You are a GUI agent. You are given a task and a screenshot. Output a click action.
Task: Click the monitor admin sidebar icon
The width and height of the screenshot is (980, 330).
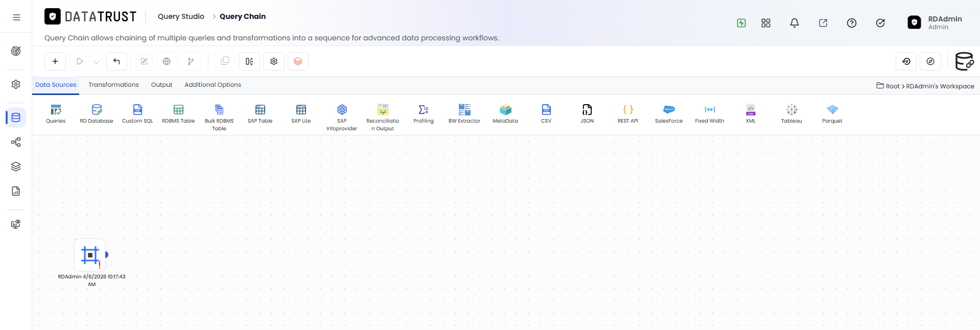[x=16, y=224]
